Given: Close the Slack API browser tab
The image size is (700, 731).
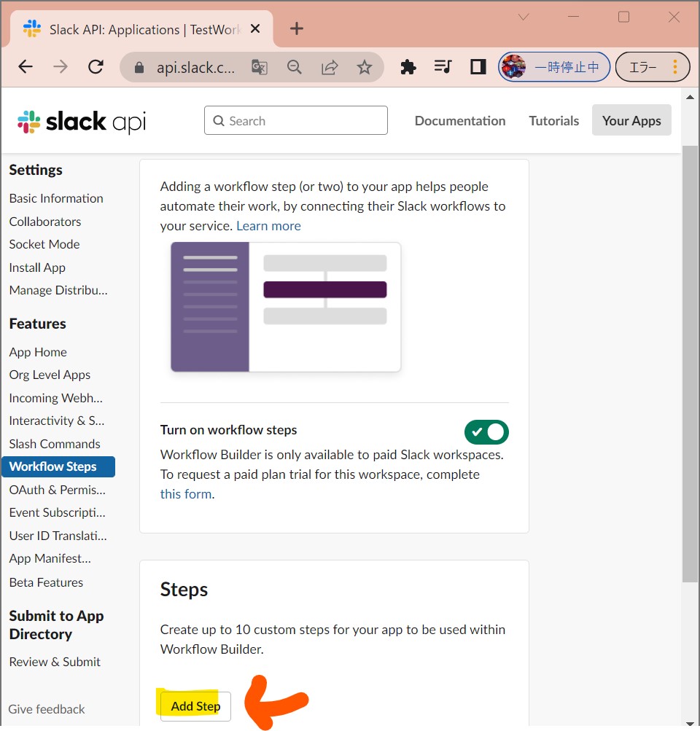Looking at the screenshot, I should click(255, 29).
